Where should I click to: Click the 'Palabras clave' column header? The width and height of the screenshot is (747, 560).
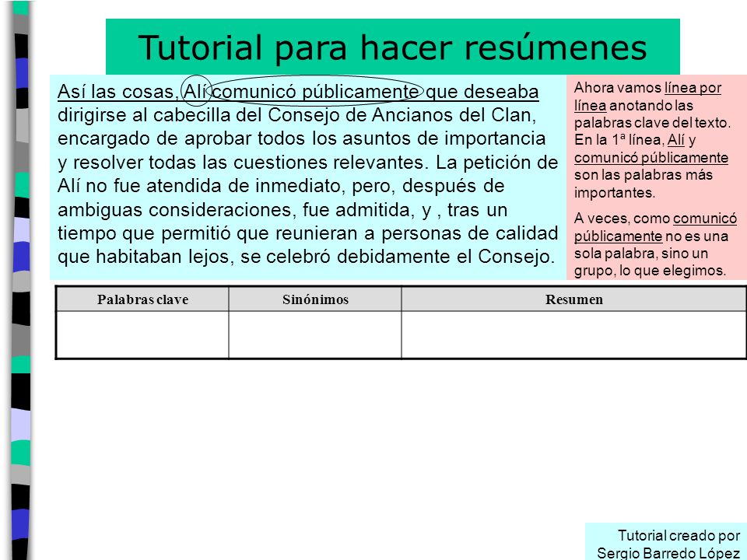click(x=142, y=299)
